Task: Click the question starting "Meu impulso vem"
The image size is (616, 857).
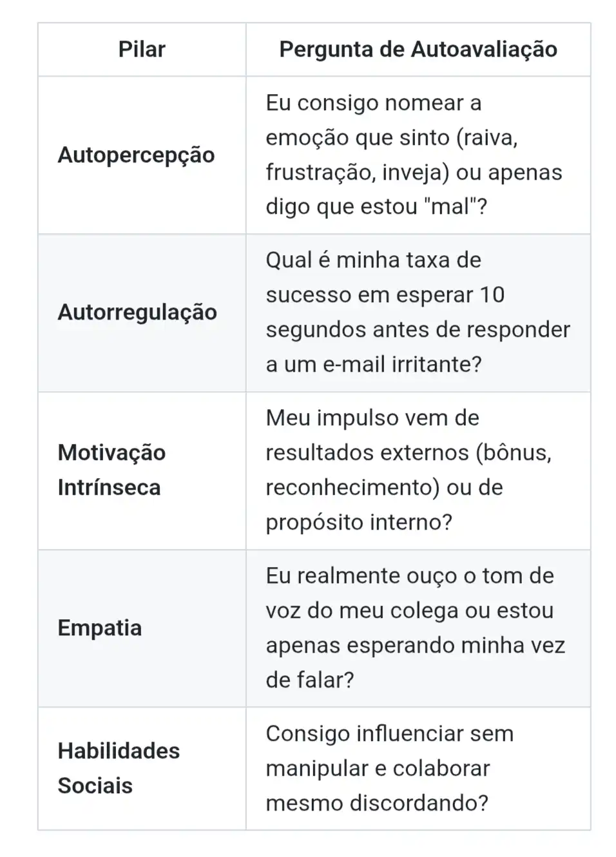Action: pyautogui.click(x=409, y=470)
